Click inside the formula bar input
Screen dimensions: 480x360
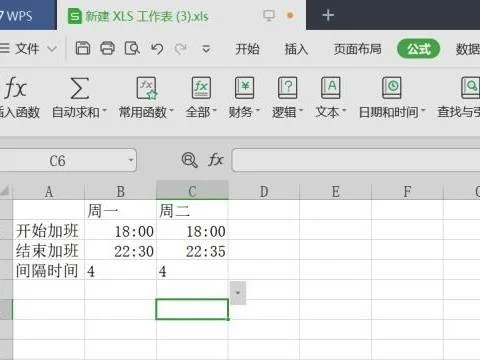tap(356, 160)
